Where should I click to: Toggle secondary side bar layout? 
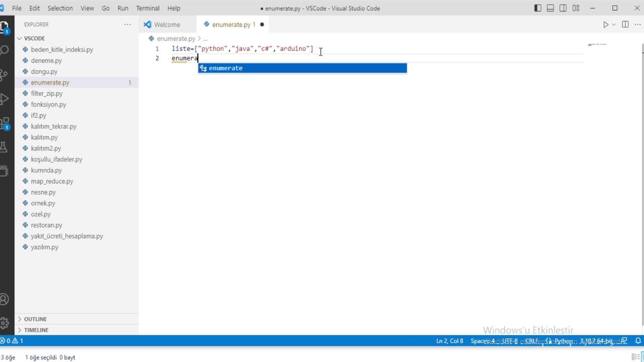[563, 8]
